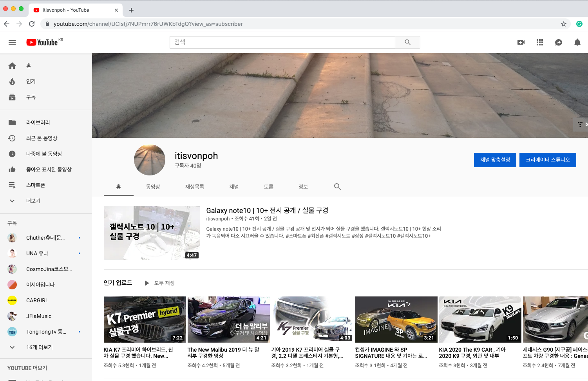
Task: Click itisvonpoh uploader name under featured video
Action: (218, 219)
